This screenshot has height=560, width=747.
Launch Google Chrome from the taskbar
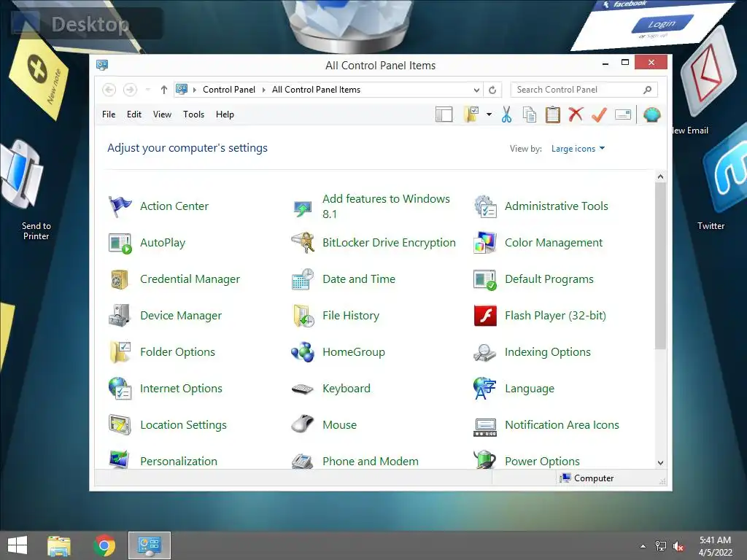[x=104, y=545]
